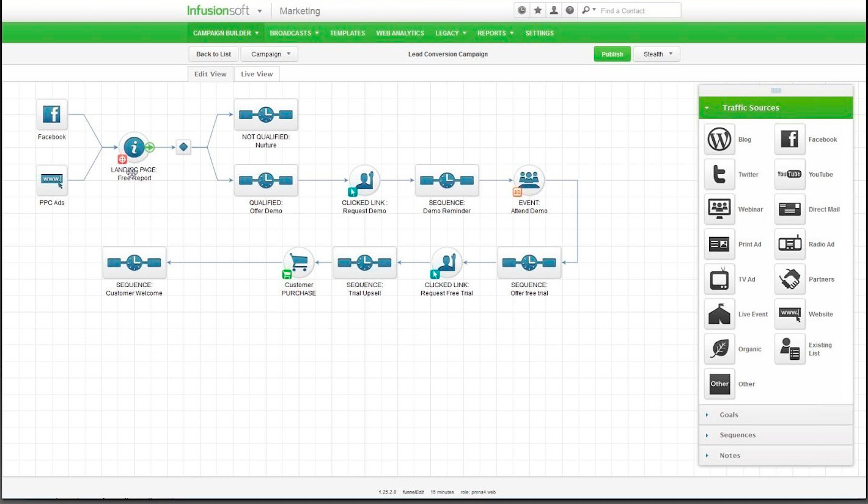Click the decision diamond node
Image resolution: width=868 pixels, height=504 pixels.
coord(183,147)
